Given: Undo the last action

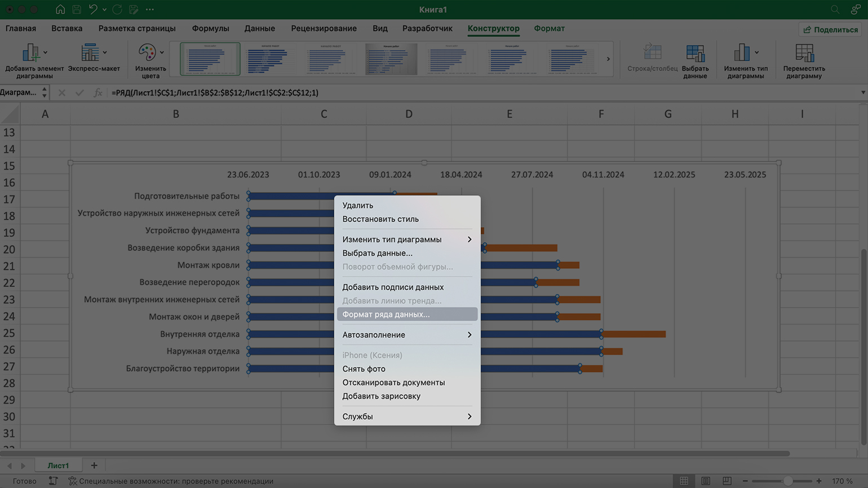Looking at the screenshot, I should [x=93, y=10].
